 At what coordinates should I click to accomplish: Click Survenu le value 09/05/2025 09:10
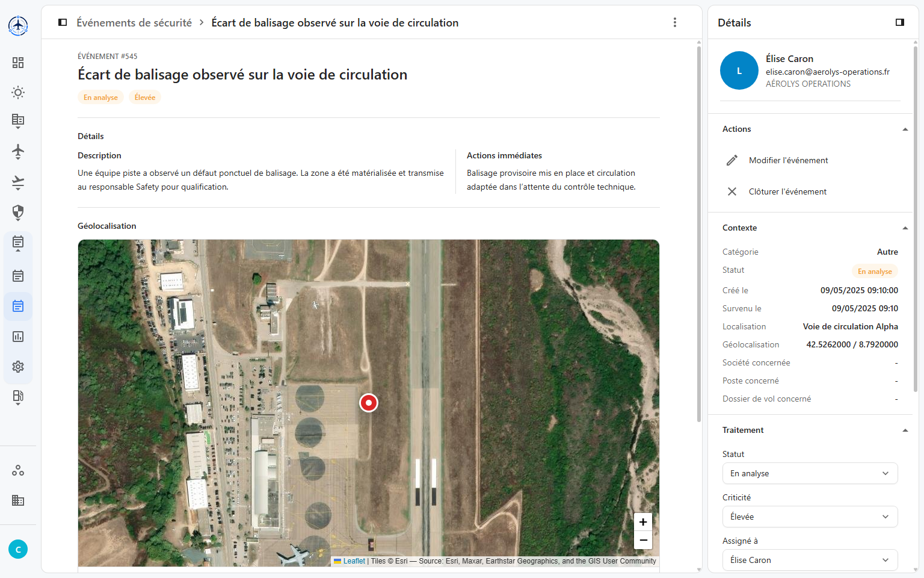point(864,308)
